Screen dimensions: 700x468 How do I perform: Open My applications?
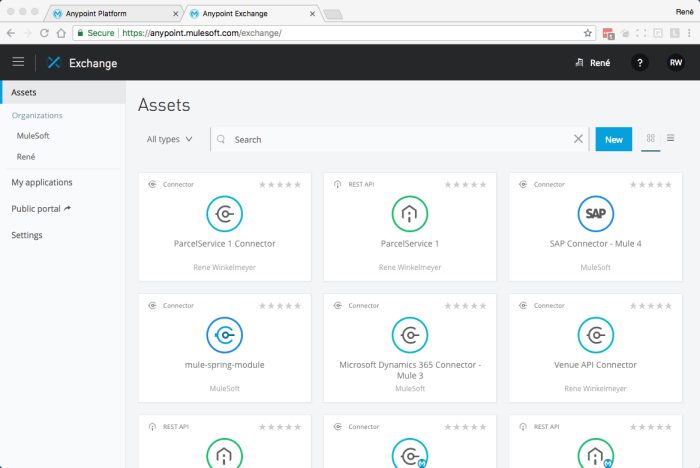[42, 182]
